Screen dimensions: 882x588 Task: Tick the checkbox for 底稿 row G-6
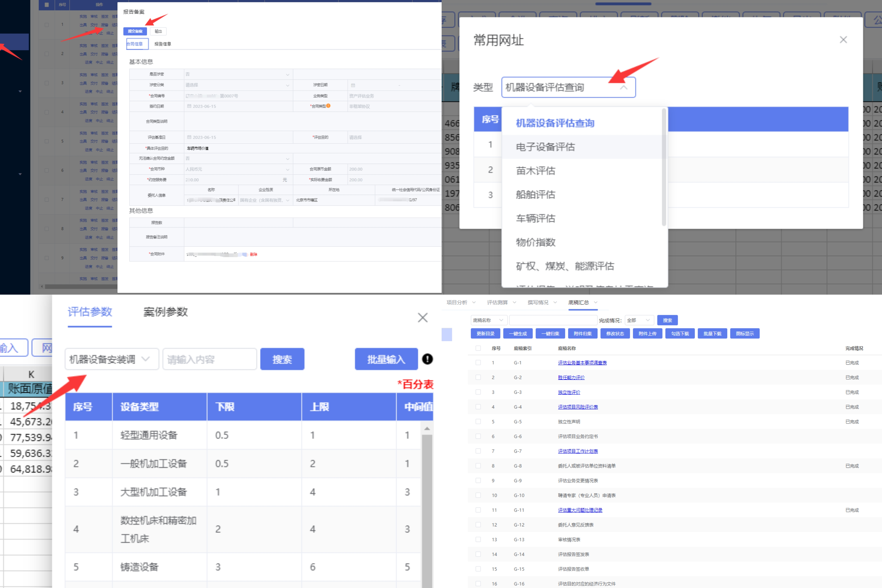point(478,436)
